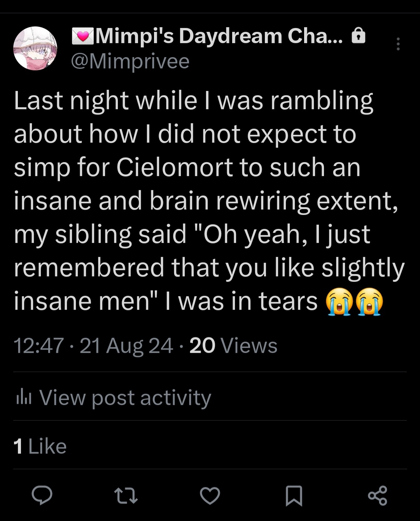Click the "21 Aug 24" date
This screenshot has width=420, height=521.
click(126, 345)
